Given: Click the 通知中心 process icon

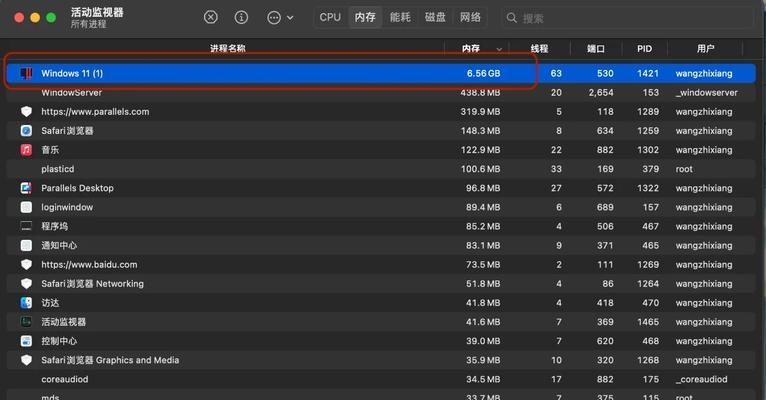Looking at the screenshot, I should click(26, 245).
